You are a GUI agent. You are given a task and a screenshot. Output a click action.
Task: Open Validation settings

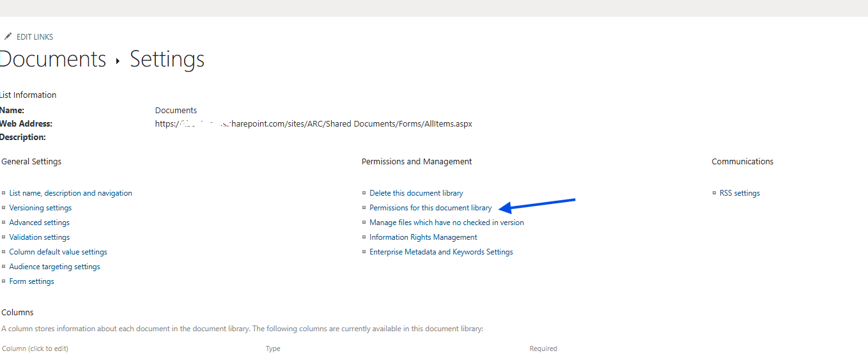point(39,237)
